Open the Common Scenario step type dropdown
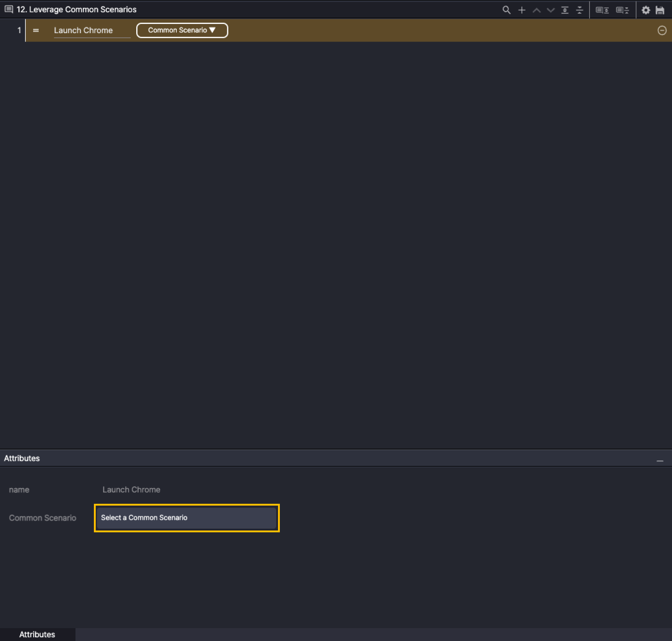Image resolution: width=672 pixels, height=641 pixels. coord(182,30)
